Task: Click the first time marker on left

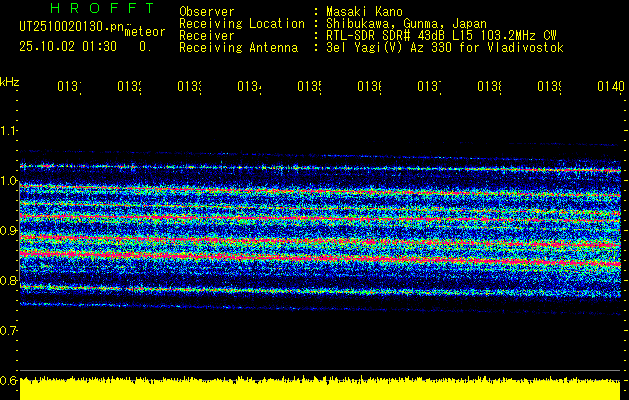Action: pyautogui.click(x=68, y=87)
